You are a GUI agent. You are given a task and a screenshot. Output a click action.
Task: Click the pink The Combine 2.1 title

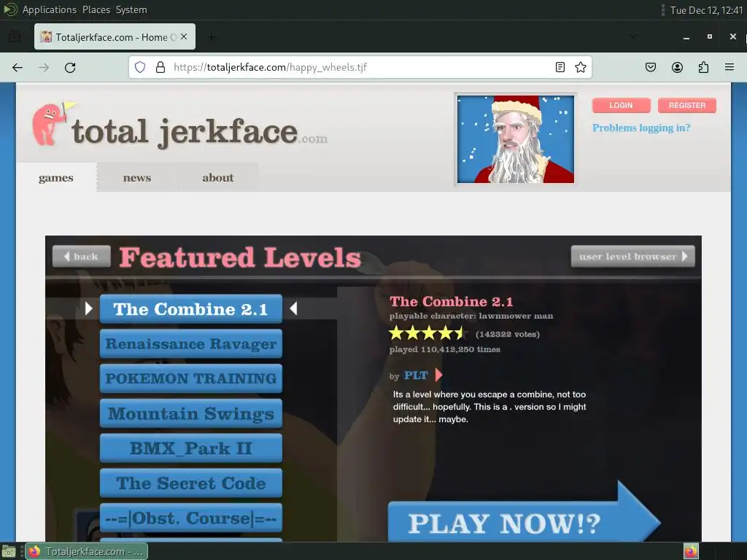(x=451, y=301)
